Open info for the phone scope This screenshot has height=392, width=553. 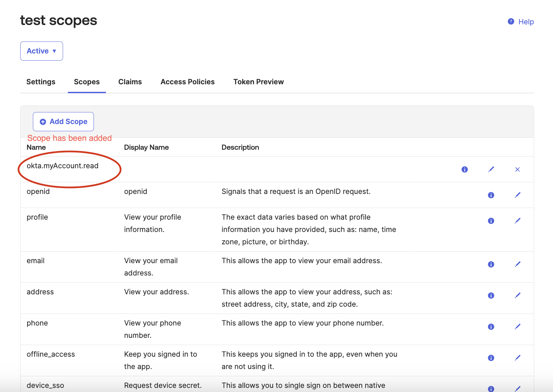491,327
